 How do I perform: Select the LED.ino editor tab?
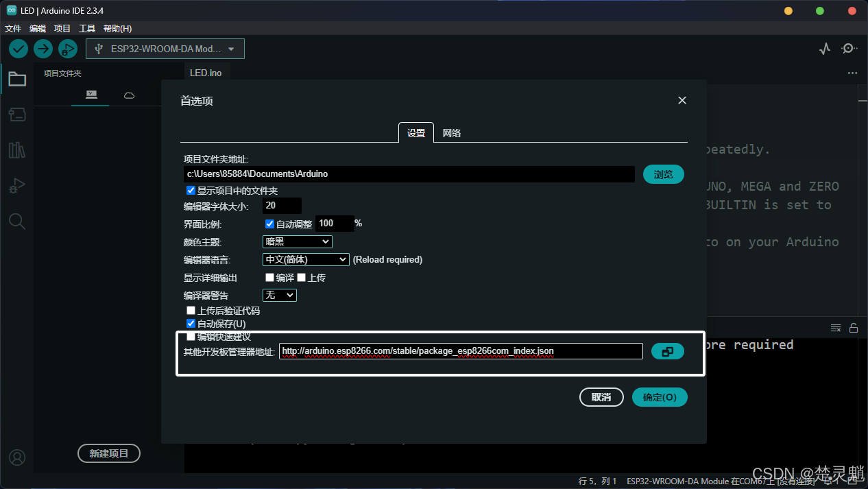206,73
